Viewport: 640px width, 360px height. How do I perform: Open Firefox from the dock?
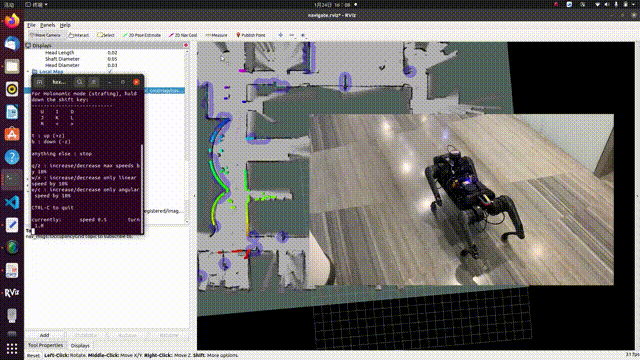pyautogui.click(x=12, y=20)
